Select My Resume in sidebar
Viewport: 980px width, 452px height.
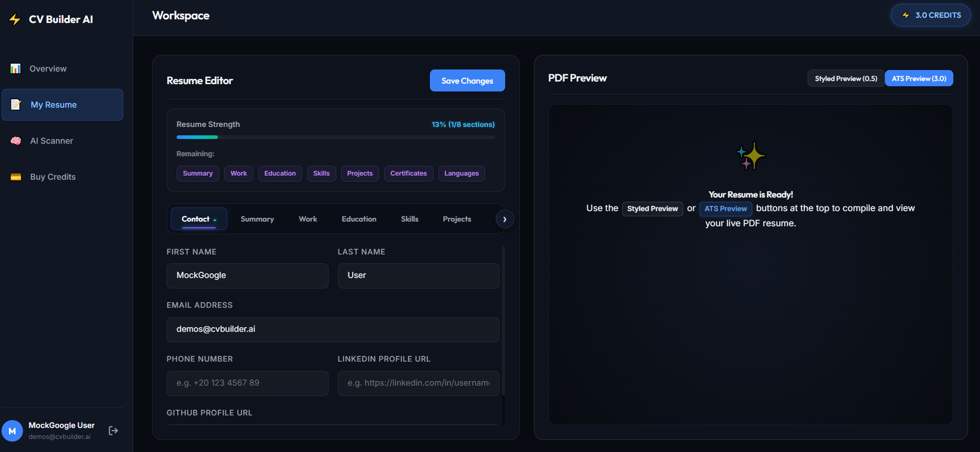pos(63,105)
